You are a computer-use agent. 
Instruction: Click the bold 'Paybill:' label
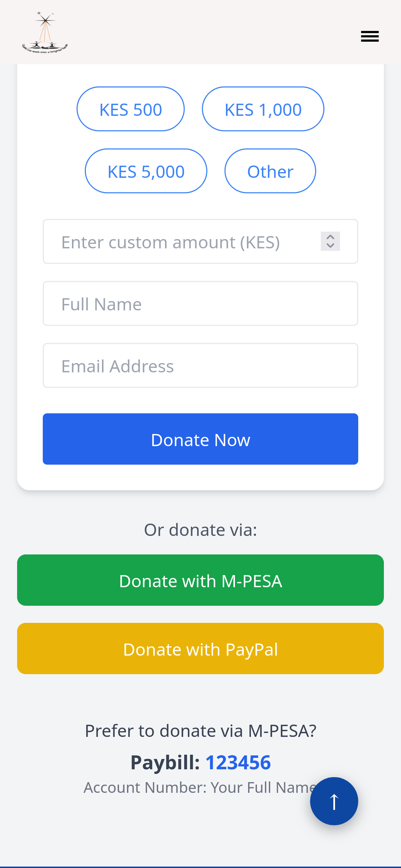coord(165,763)
